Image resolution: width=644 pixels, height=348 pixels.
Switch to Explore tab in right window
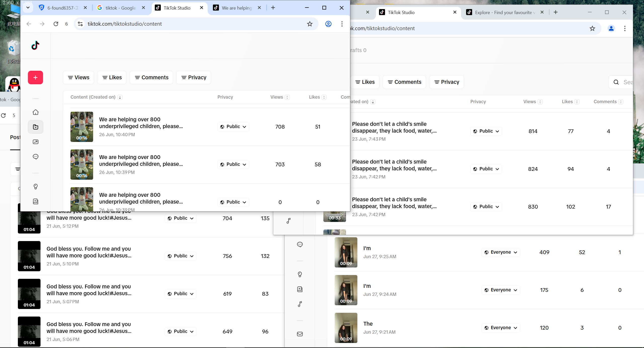coord(505,12)
